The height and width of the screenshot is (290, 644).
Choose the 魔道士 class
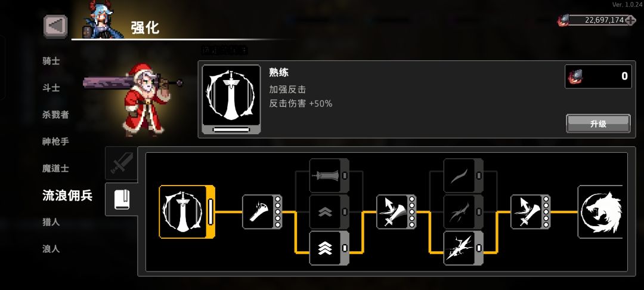point(55,168)
